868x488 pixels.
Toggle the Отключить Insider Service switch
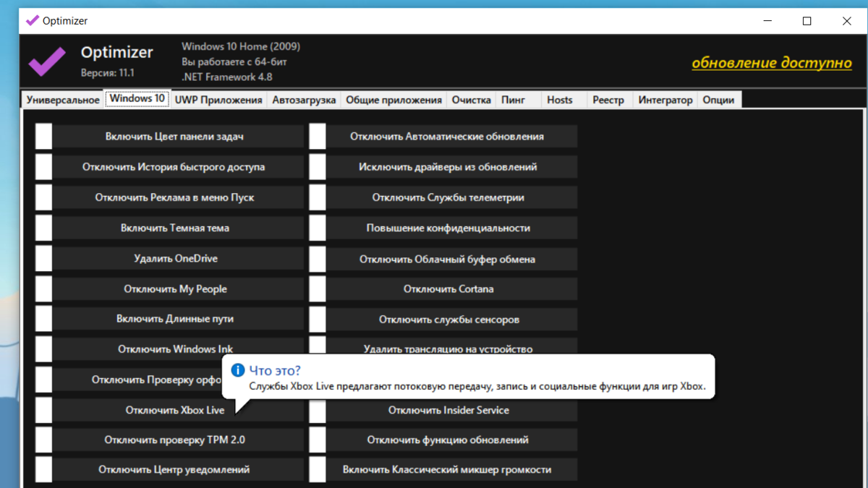[x=318, y=410]
